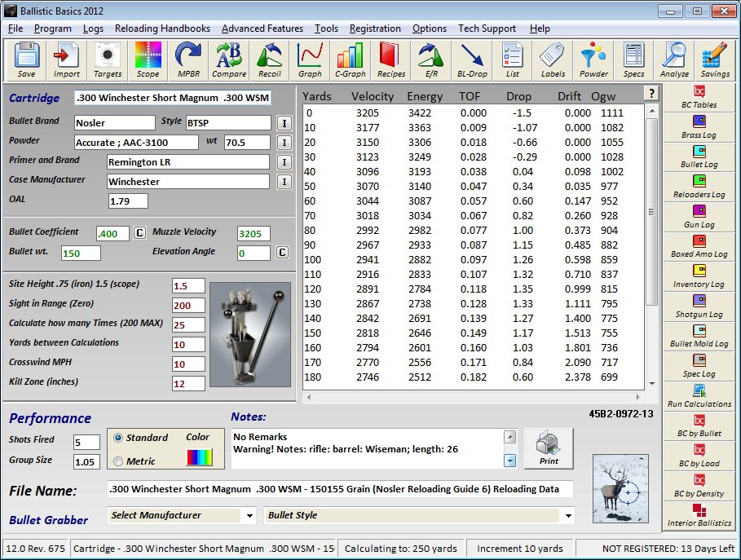The height and width of the screenshot is (560, 741).
Task: Open the Reloaders Log
Action: click(699, 187)
